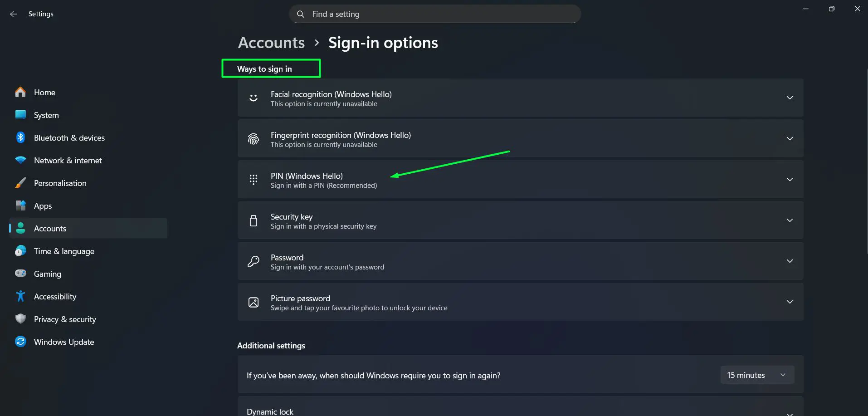The image size is (868, 416).
Task: Select the Bluetooth & devices icon
Action: [x=20, y=137]
